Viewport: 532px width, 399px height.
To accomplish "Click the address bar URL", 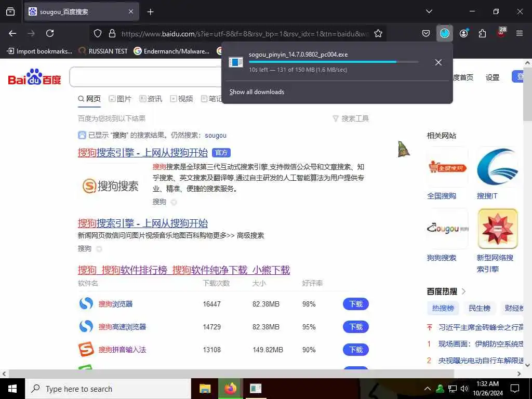I will 245,34.
